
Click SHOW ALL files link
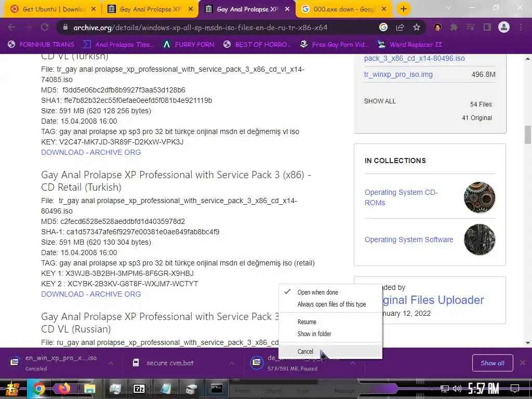(x=380, y=101)
